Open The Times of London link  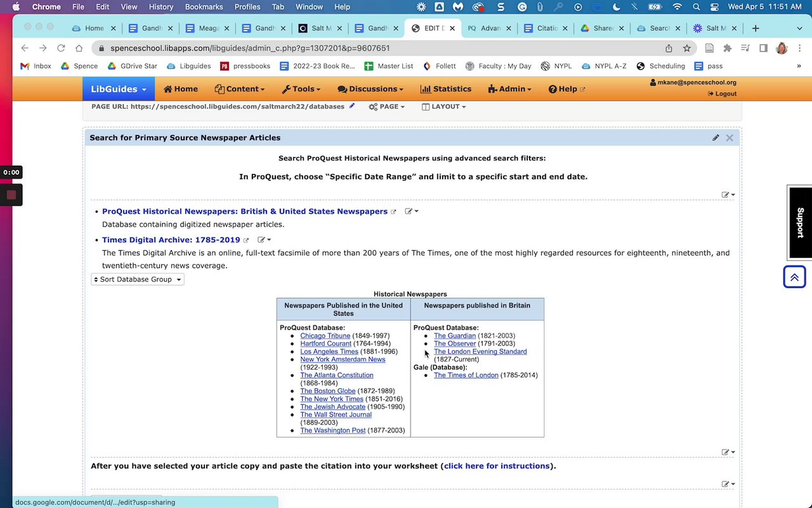pos(466,375)
